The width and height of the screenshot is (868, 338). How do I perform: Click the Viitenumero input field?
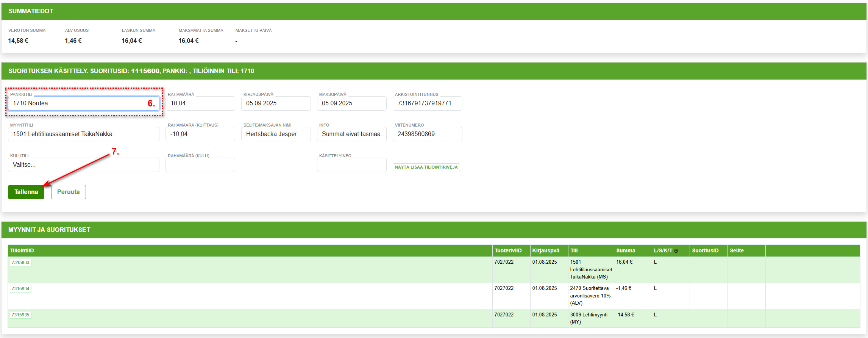pos(427,134)
